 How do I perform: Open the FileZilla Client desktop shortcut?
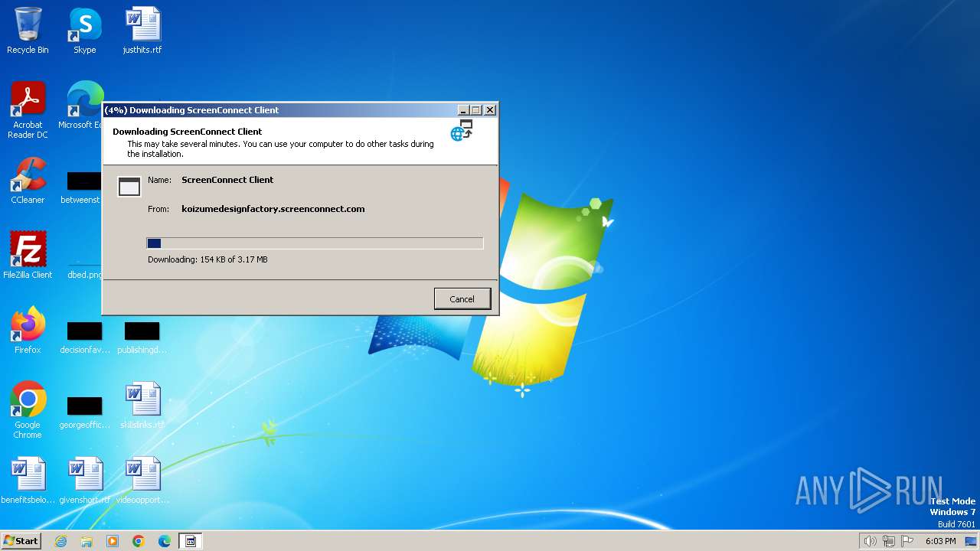[28, 256]
